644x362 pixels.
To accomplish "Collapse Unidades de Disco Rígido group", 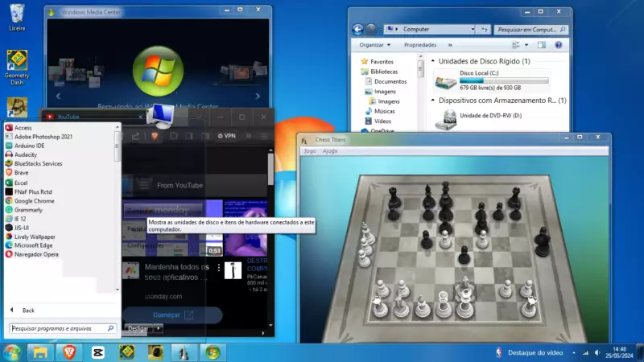I will (x=433, y=61).
